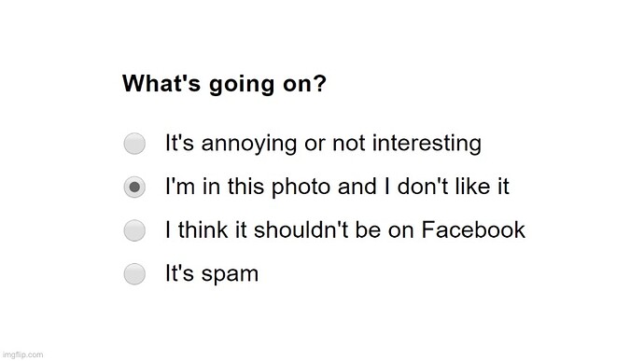Select the "It's spam" radio button
Image resolution: width=644 pixels, height=361 pixels.
(134, 274)
